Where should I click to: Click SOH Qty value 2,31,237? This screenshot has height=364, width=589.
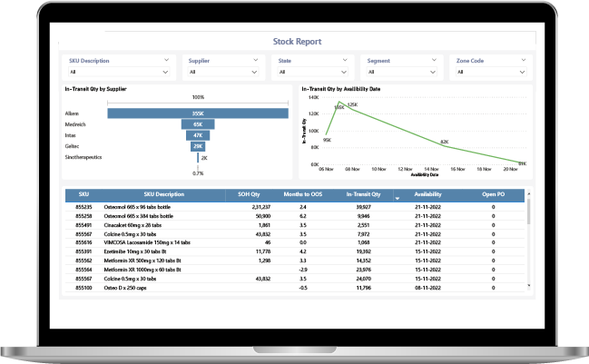pyautogui.click(x=261, y=207)
